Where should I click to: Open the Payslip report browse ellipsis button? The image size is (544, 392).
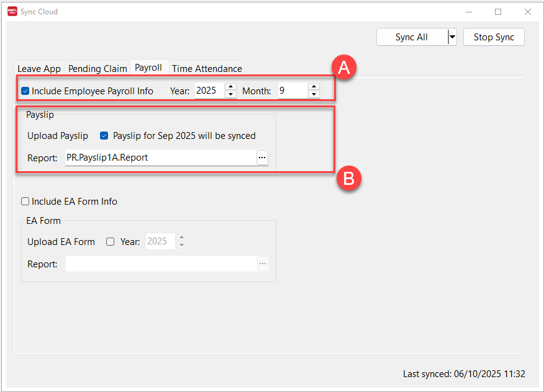pos(262,158)
